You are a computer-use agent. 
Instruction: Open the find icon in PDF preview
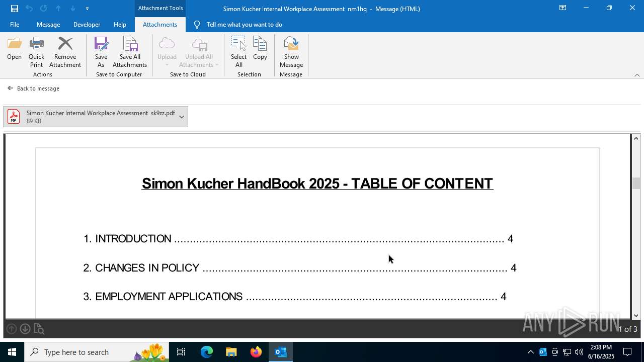[39, 329]
